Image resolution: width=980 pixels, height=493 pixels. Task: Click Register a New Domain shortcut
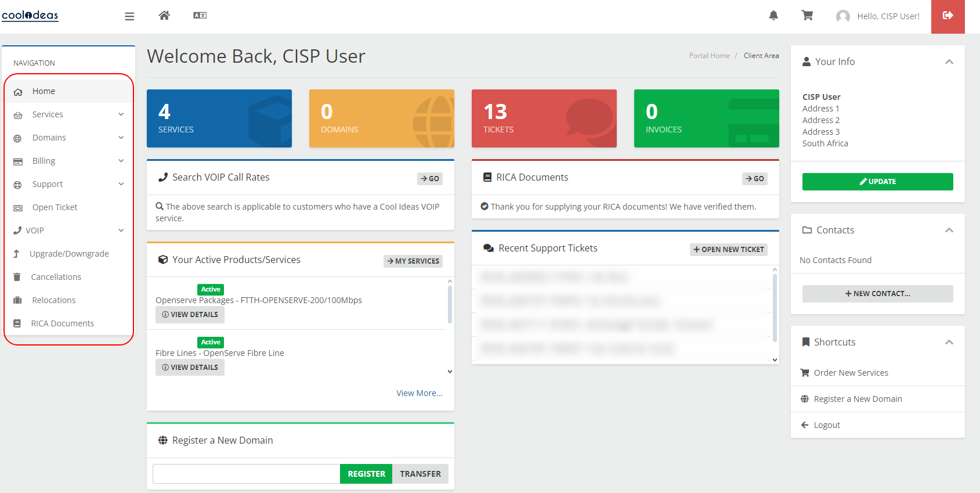[x=858, y=399]
